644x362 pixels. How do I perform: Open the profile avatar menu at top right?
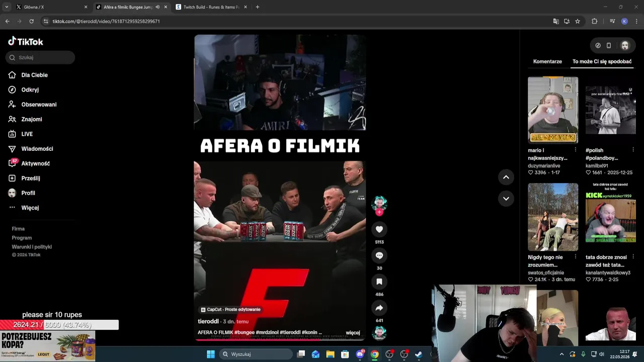tap(625, 45)
